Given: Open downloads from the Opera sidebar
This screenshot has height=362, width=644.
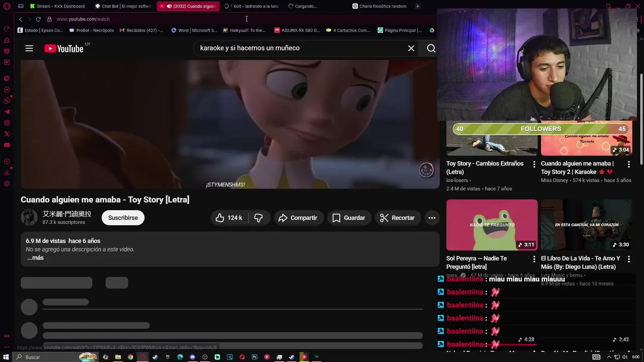Looking at the screenshot, I should 7,172.
